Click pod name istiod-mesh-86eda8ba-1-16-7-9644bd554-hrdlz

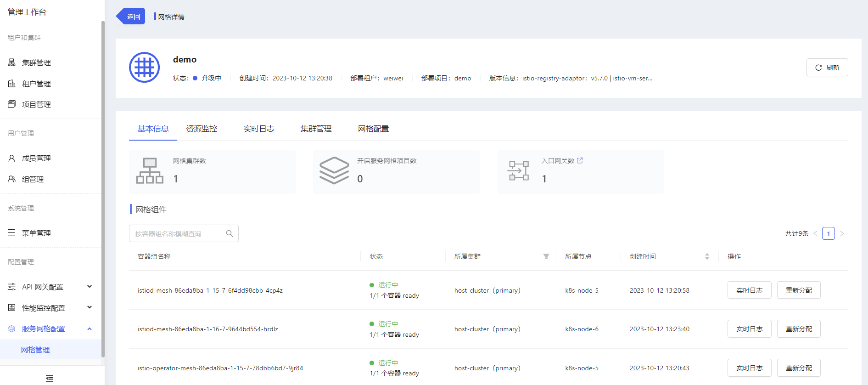pos(208,329)
